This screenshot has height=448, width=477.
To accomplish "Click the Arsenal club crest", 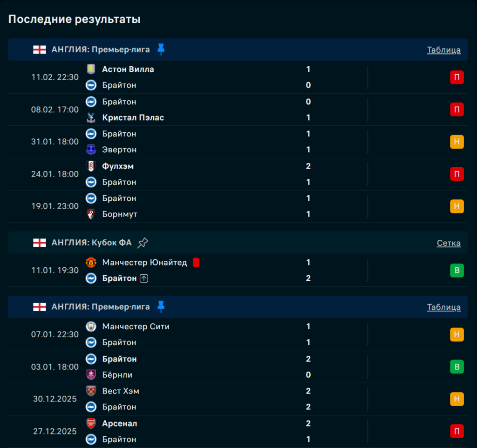I will click(x=91, y=424).
